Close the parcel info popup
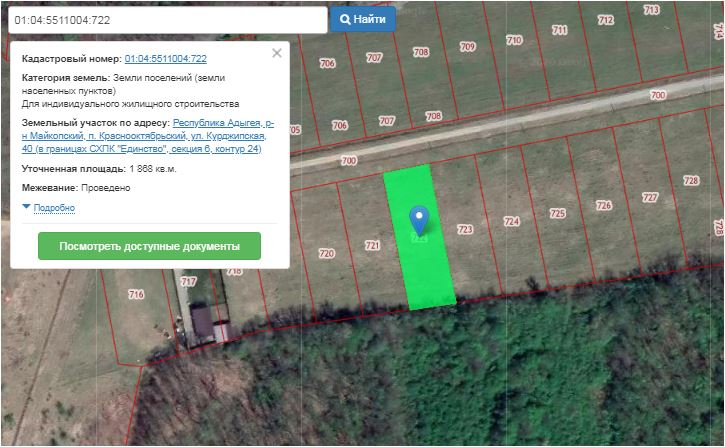The height and width of the screenshot is (447, 725). 277,54
